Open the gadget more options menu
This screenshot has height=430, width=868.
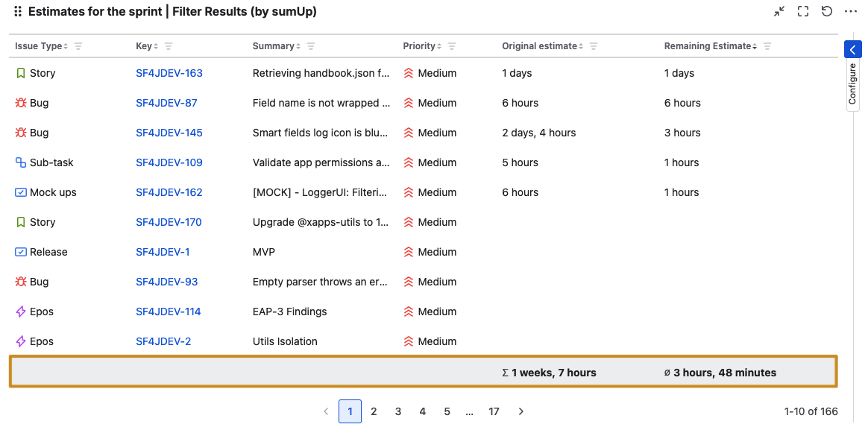(851, 11)
